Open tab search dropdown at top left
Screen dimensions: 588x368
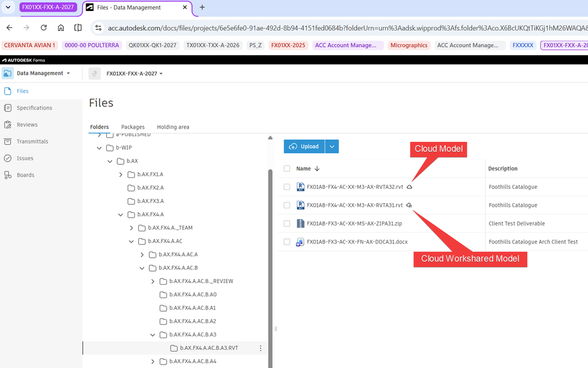(x=8, y=7)
